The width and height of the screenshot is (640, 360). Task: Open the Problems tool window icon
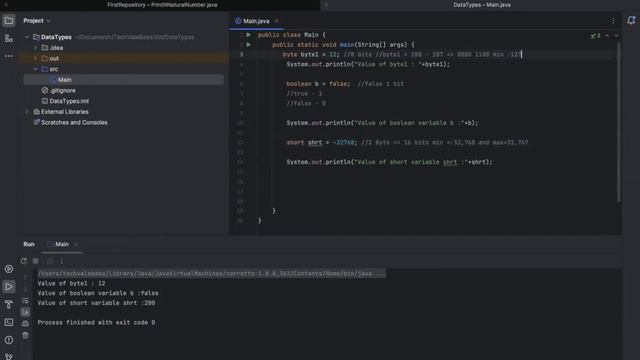coord(9,340)
